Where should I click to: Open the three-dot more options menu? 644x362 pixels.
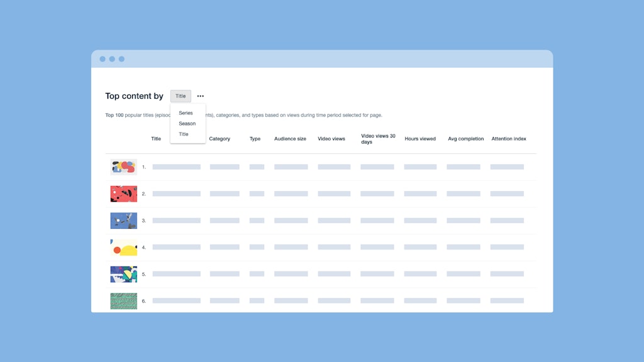pos(200,96)
